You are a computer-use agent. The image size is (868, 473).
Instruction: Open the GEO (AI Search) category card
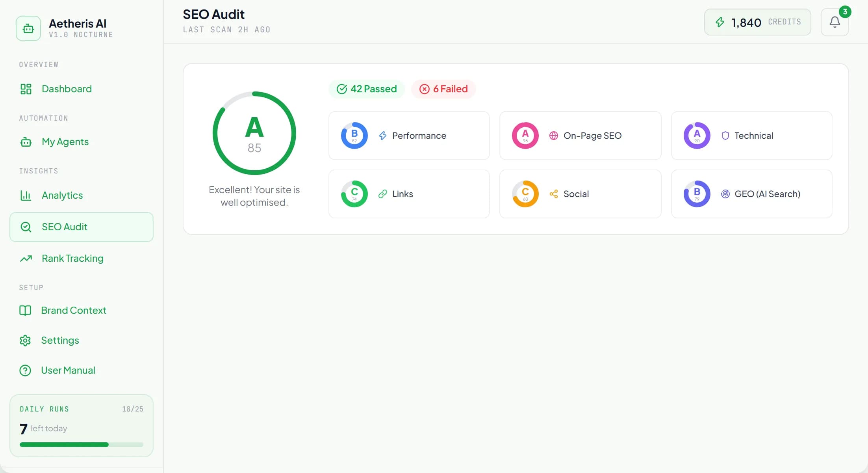coord(752,194)
